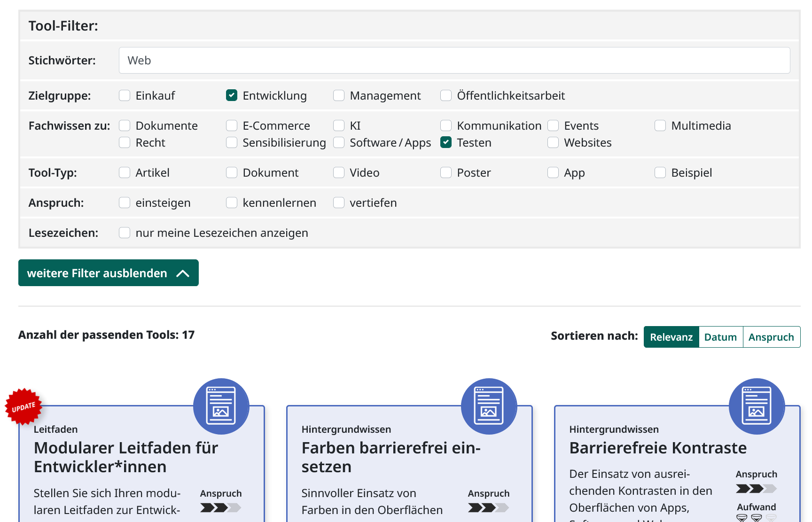Open the Barrierefreie Kontraste card document icon
This screenshot has height=522, width=812.
pos(757,406)
